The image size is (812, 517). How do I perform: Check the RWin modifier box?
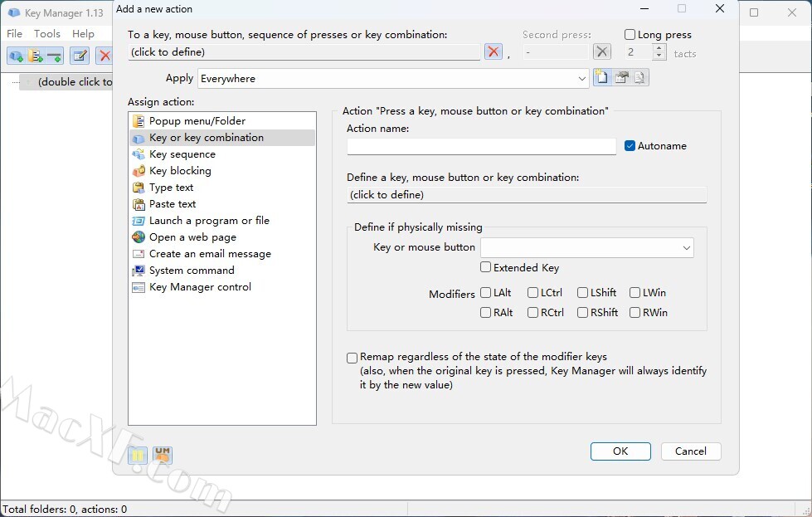635,312
